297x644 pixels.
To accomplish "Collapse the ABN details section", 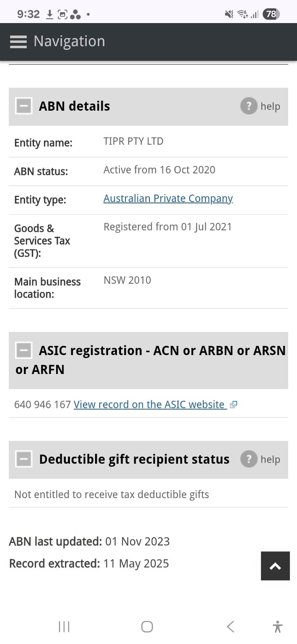I will (x=23, y=106).
